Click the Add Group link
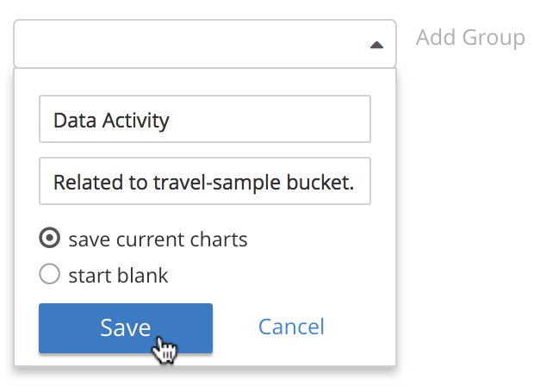 coord(469,38)
